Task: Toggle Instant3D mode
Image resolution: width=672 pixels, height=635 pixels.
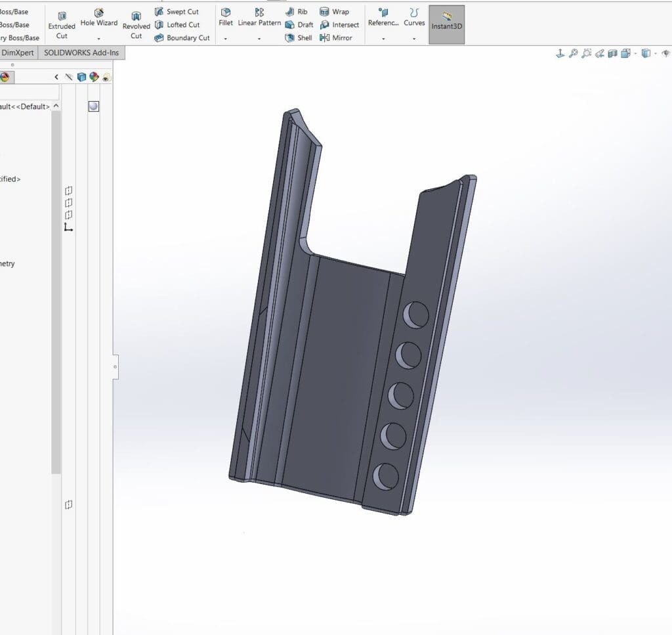Action: 446,24
